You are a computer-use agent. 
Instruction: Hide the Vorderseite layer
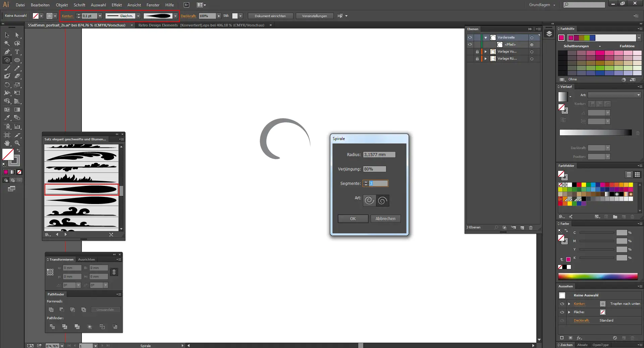point(470,38)
